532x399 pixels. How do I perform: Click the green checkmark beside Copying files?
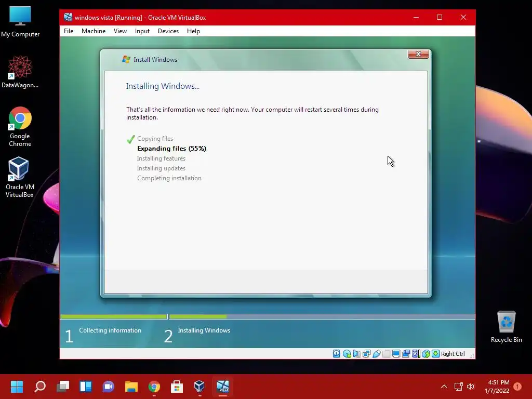pos(130,139)
